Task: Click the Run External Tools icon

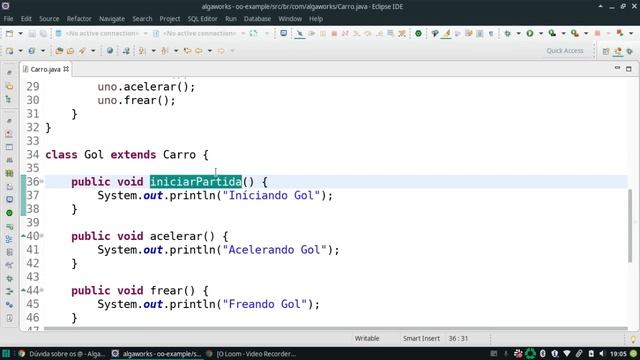Action: pyautogui.click(x=575, y=33)
